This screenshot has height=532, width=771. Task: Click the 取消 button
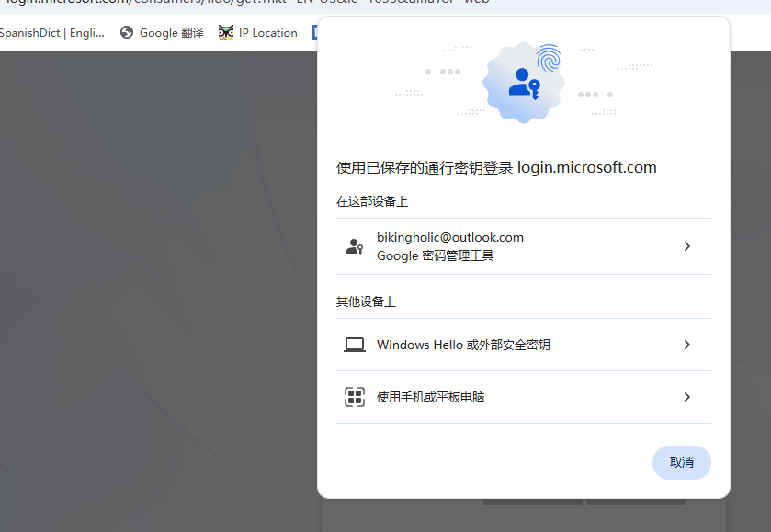click(682, 462)
